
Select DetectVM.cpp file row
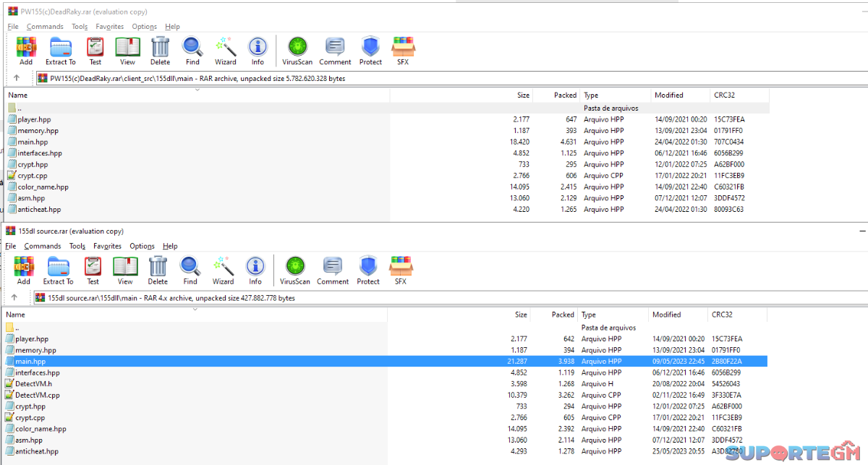(386, 395)
